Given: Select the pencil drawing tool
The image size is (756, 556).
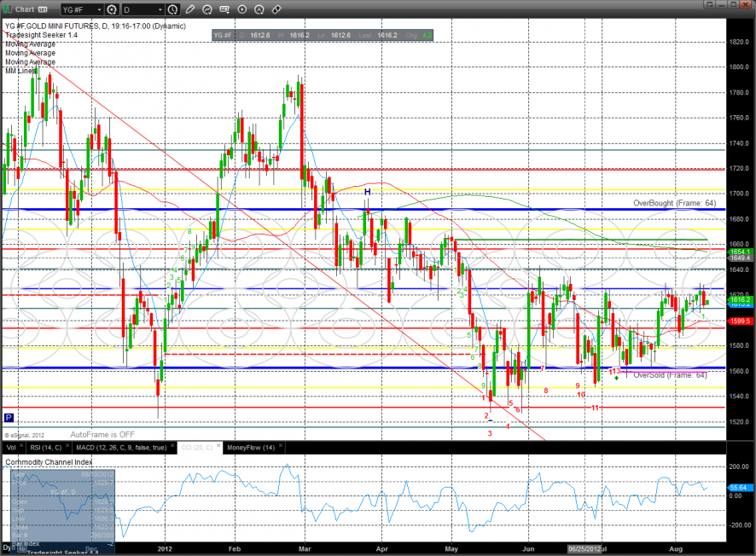Looking at the screenshot, I should coord(190,10).
